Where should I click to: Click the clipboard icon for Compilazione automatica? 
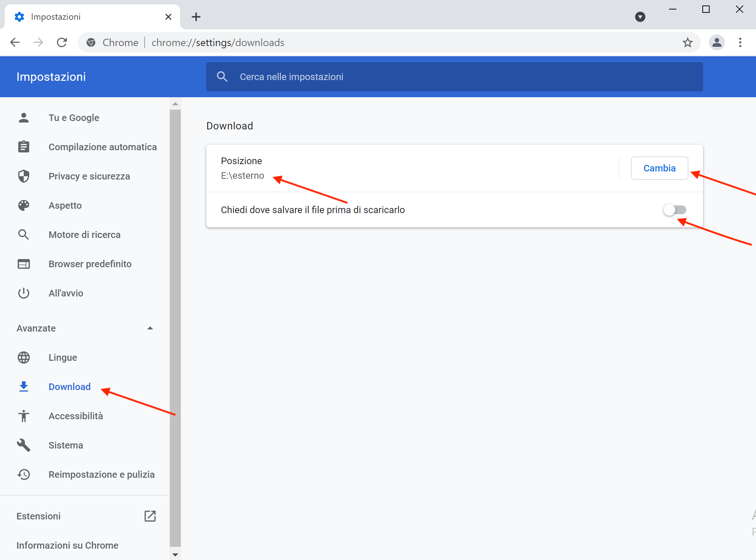pyautogui.click(x=24, y=147)
